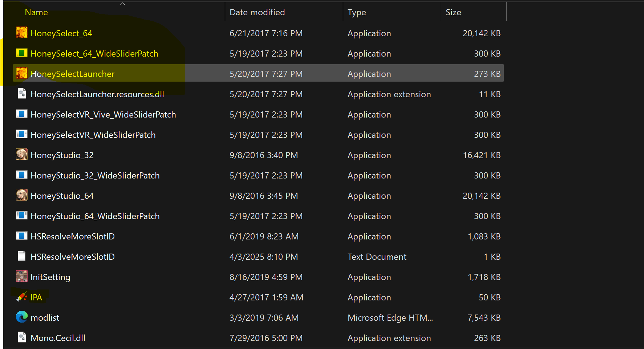Select the HoneySelectLauncher.resources.dll file name
Viewport: 644px width, 349px height.
click(x=97, y=94)
